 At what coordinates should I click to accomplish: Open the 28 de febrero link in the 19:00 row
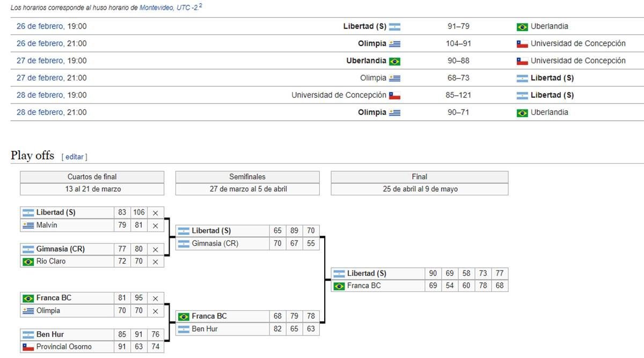coord(40,95)
